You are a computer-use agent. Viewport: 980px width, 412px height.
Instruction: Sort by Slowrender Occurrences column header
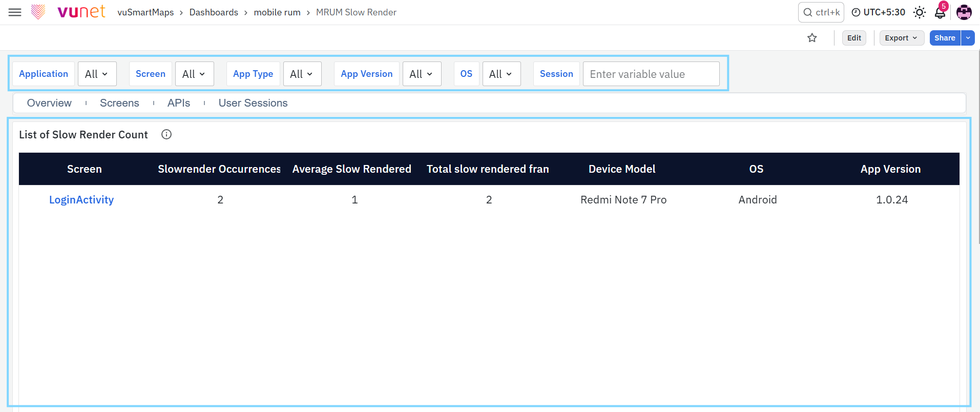click(219, 169)
